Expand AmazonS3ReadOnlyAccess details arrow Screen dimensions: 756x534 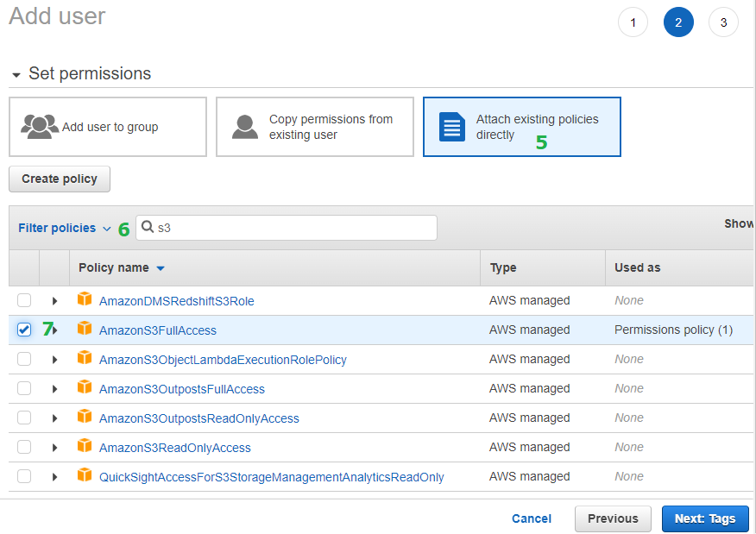(54, 449)
